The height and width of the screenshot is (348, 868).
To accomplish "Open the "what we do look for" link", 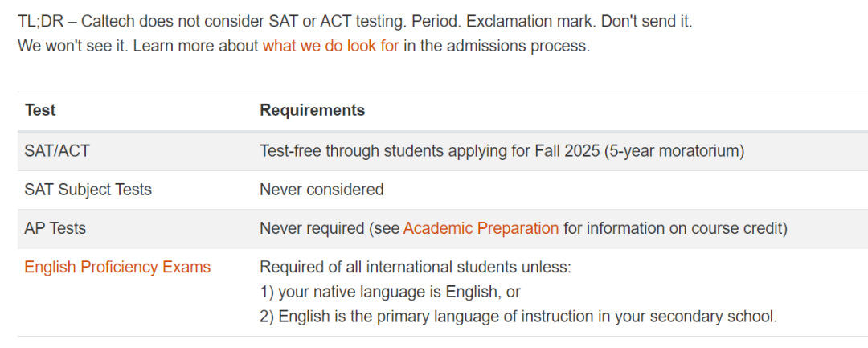I will 330,47.
